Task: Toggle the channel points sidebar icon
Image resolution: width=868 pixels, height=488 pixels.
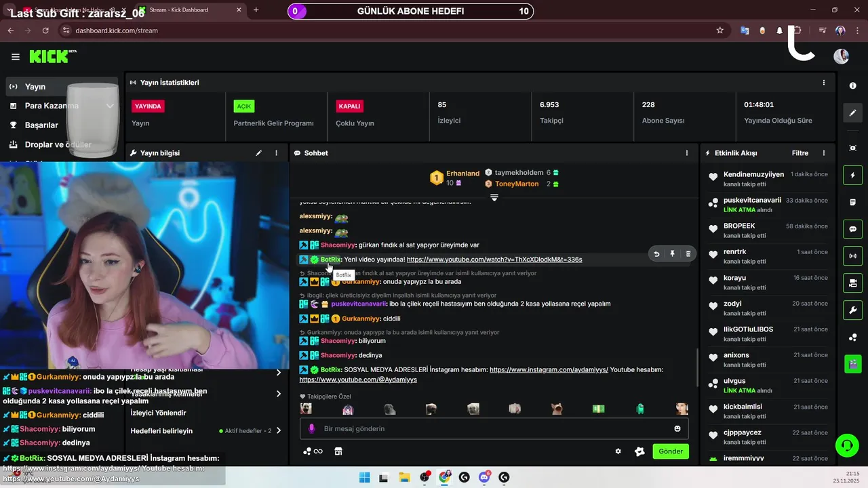Action: (852, 338)
